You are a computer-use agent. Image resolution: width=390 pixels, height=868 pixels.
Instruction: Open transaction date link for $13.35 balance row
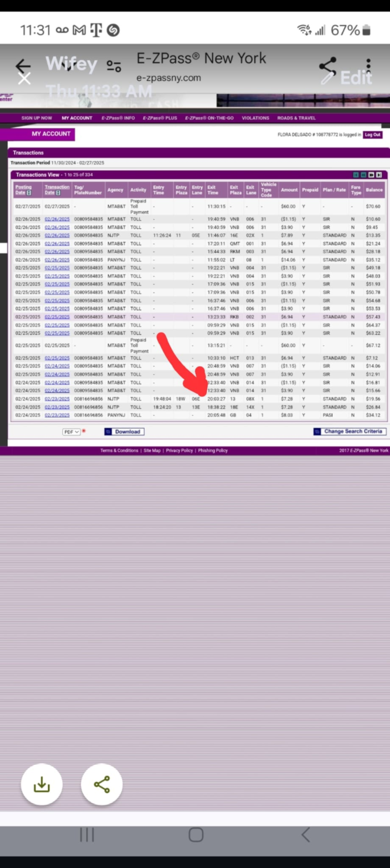57,236
